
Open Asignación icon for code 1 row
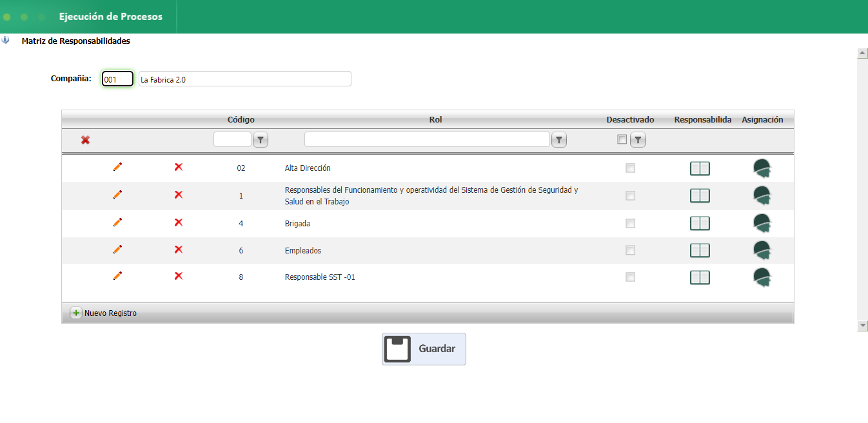tap(762, 195)
